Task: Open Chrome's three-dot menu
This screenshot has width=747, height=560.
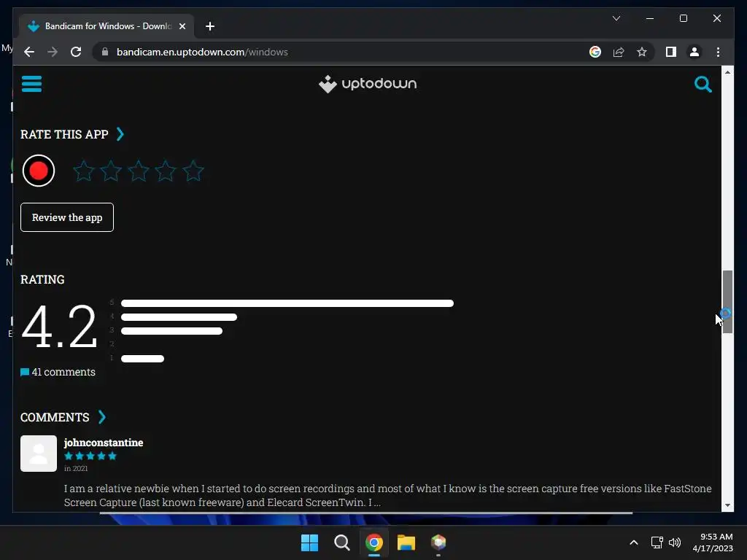Action: [718, 52]
